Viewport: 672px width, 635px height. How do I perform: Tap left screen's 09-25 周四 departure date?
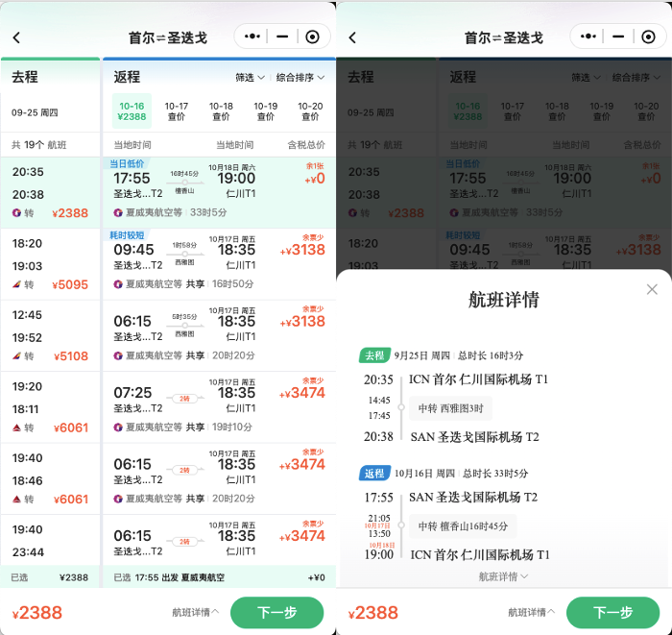coord(35,112)
